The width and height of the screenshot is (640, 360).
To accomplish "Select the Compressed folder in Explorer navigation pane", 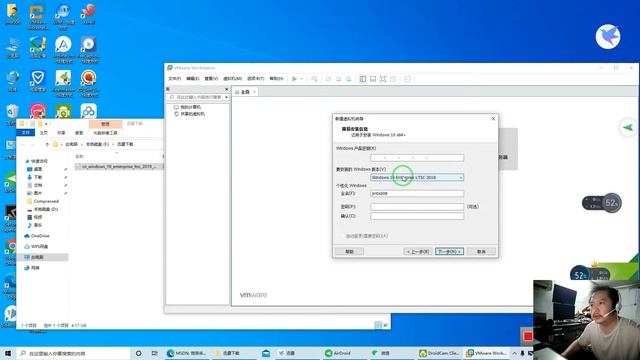I will (43, 201).
